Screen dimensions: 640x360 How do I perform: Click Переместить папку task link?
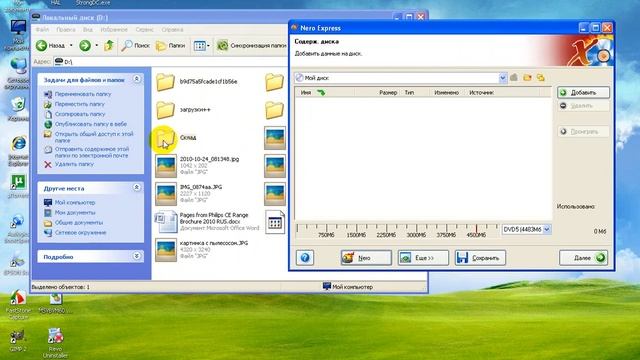point(80,104)
